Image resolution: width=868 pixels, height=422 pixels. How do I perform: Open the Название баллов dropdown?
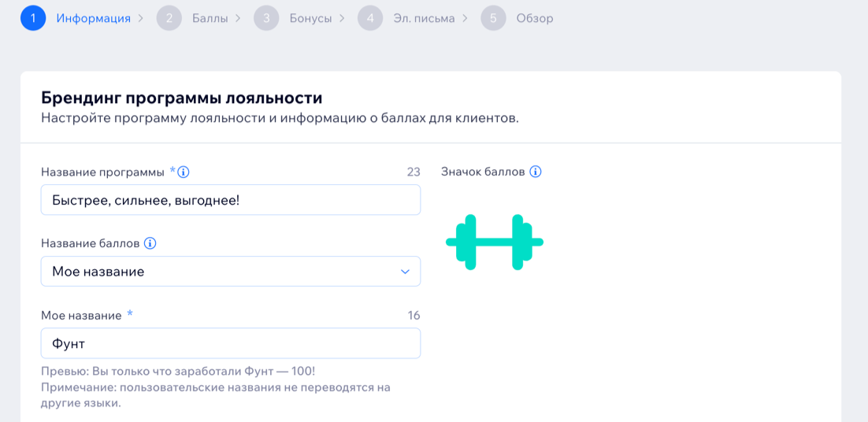tap(230, 271)
